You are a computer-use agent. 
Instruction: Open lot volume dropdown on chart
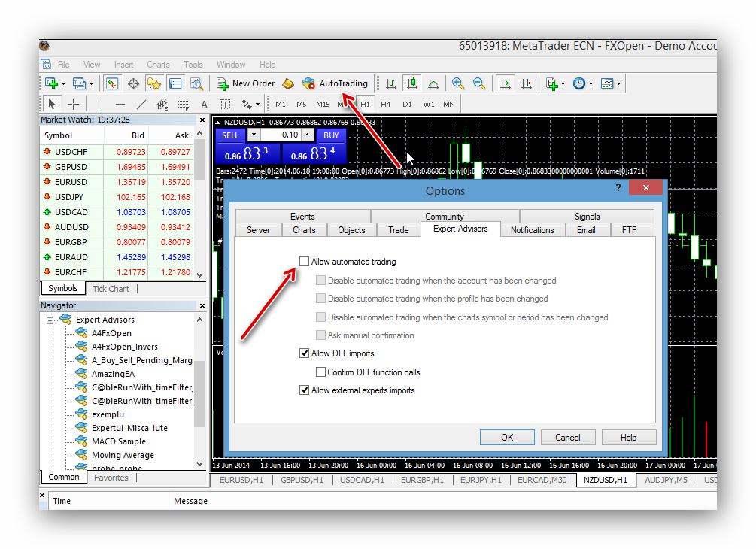(254, 135)
